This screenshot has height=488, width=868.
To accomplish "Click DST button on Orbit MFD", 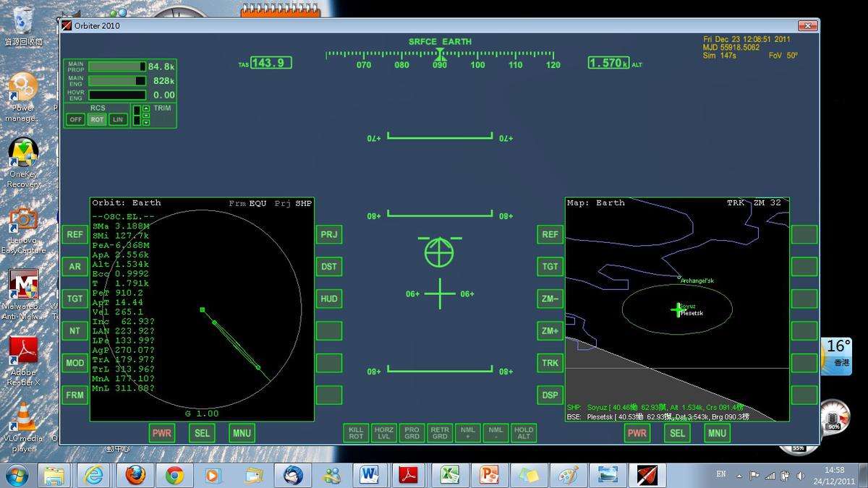I will pos(329,266).
